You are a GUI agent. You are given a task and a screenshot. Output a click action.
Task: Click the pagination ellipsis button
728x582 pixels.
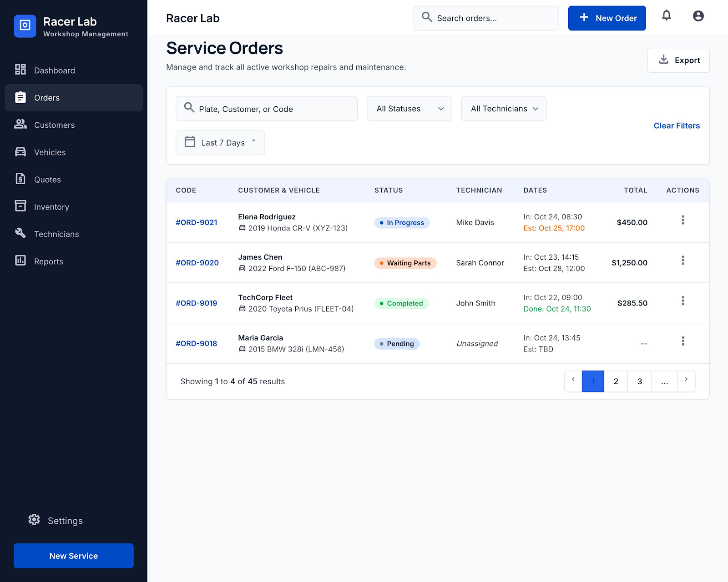[x=665, y=381]
